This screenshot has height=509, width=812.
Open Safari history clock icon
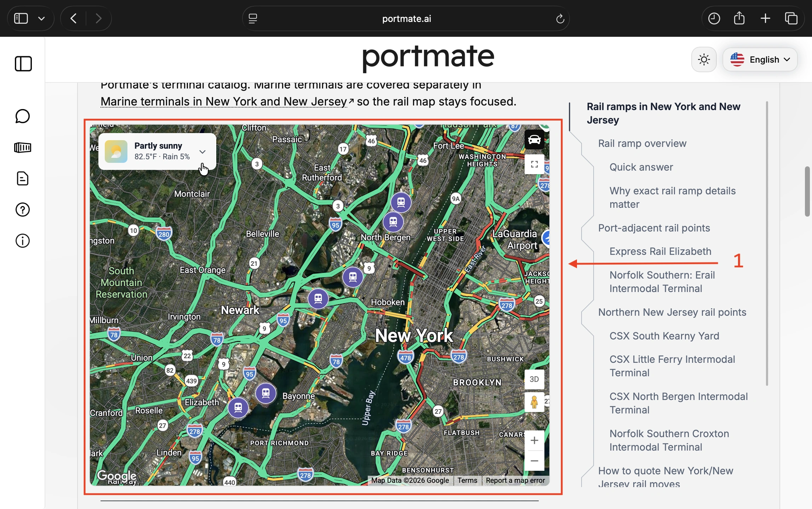click(x=714, y=18)
